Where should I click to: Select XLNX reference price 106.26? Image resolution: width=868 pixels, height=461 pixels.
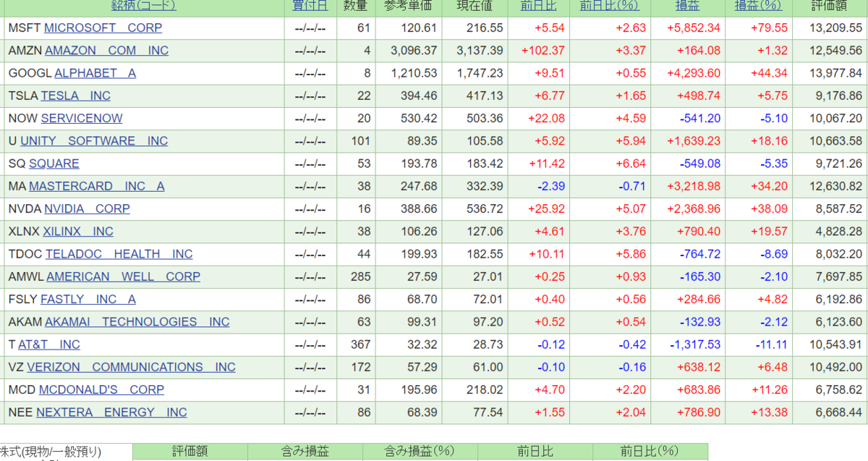click(x=419, y=232)
